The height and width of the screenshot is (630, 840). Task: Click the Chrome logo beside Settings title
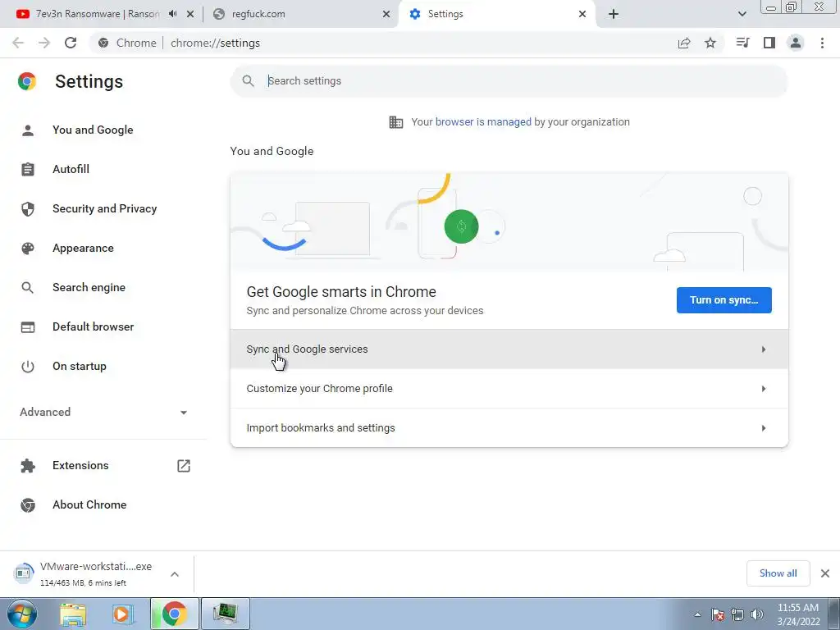[27, 81]
